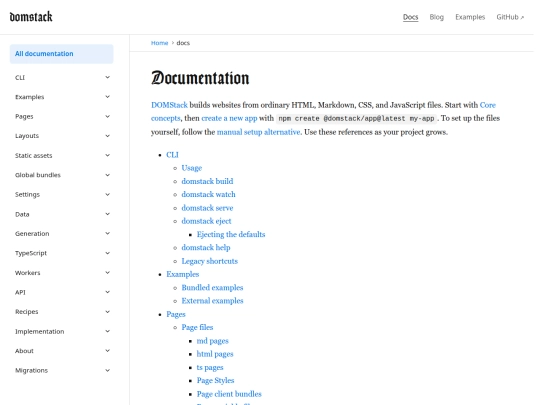Click the CLI sidebar label
The height and width of the screenshot is (405, 540).
[20, 77]
